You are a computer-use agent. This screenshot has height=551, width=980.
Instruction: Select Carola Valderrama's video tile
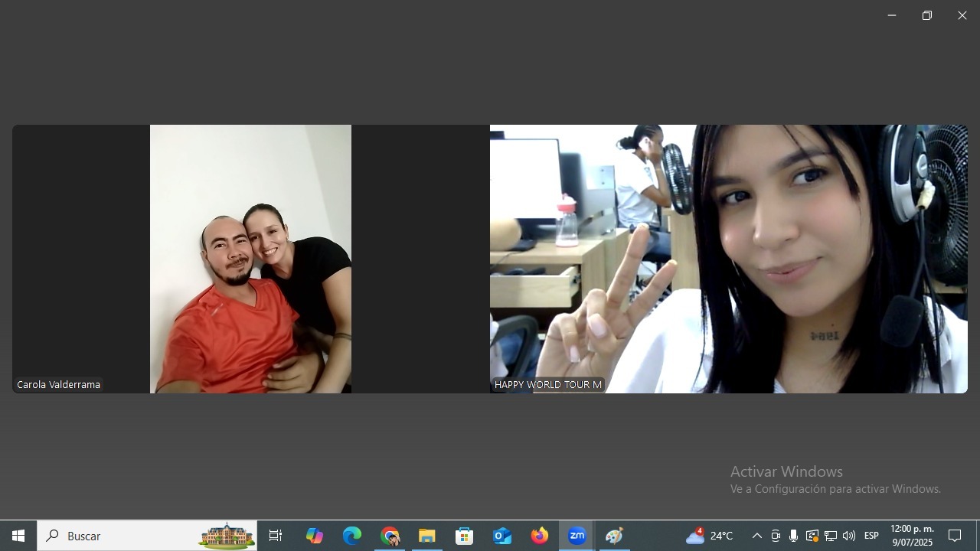coord(250,259)
